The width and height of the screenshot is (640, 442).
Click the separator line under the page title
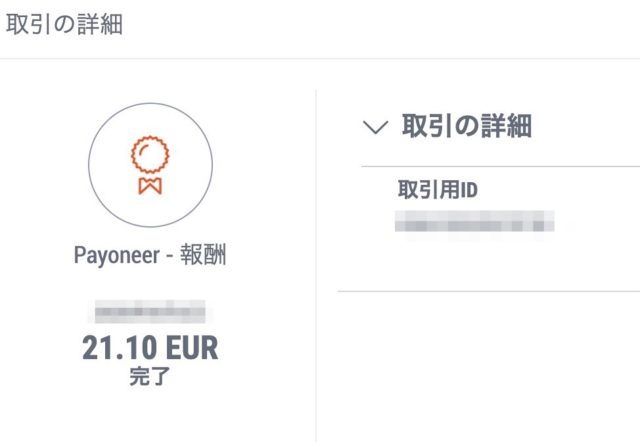click(320, 58)
